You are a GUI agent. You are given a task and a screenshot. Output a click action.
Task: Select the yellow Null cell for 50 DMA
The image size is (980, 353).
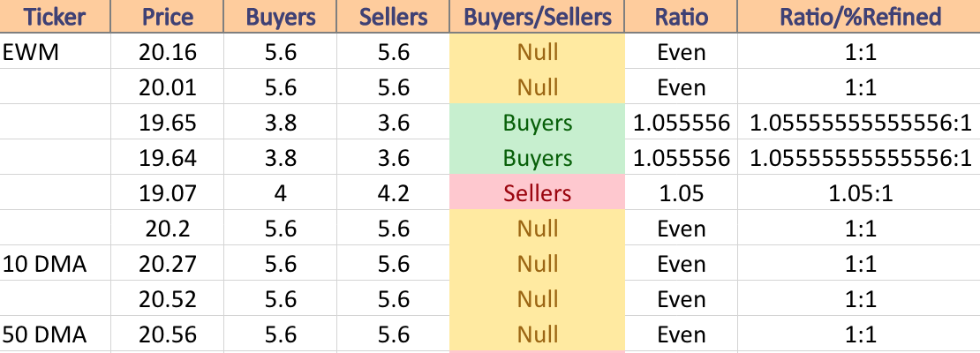click(x=537, y=334)
